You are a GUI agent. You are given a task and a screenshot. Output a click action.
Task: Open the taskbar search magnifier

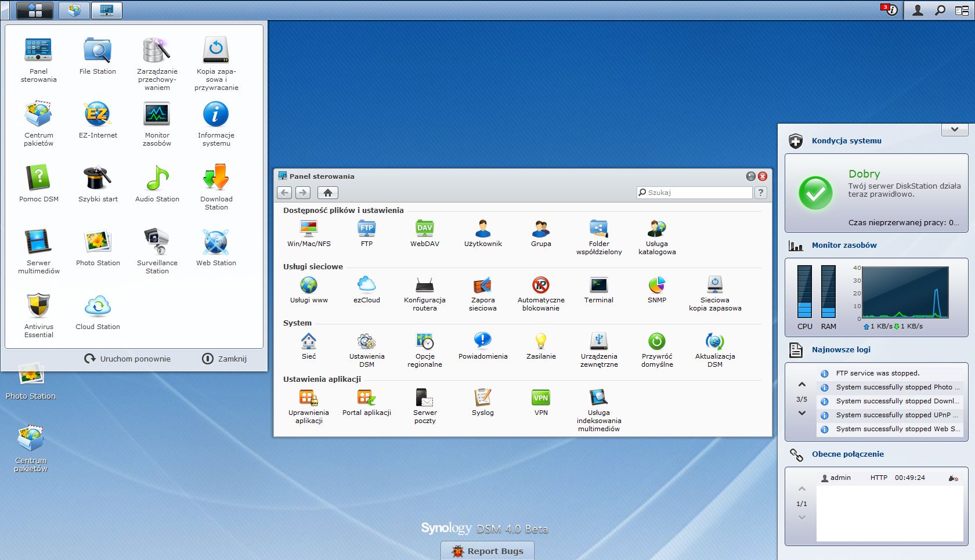(x=940, y=10)
